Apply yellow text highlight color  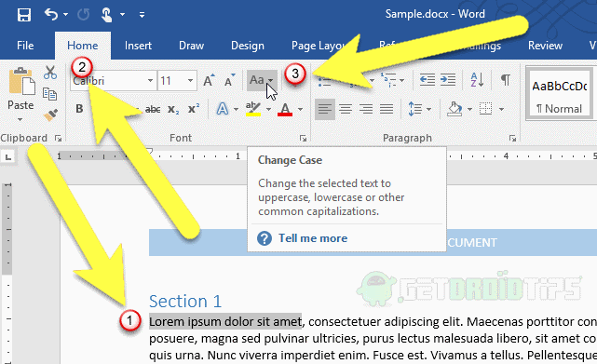[x=253, y=109]
